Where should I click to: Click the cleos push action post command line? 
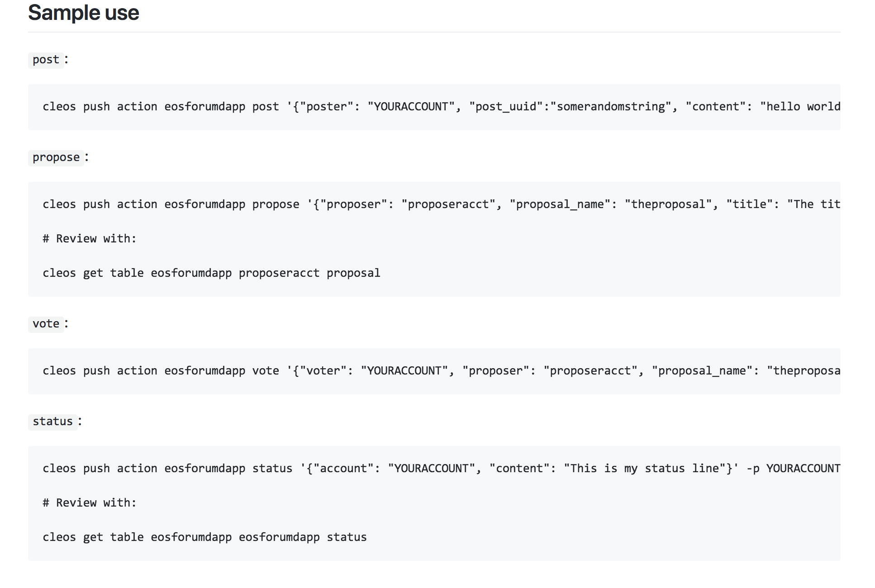coord(442,107)
